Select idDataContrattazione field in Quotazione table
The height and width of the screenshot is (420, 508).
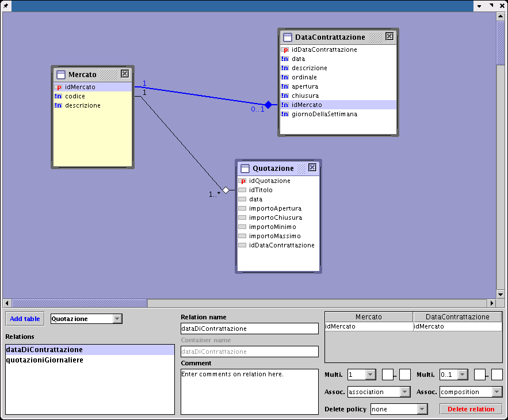click(x=278, y=245)
